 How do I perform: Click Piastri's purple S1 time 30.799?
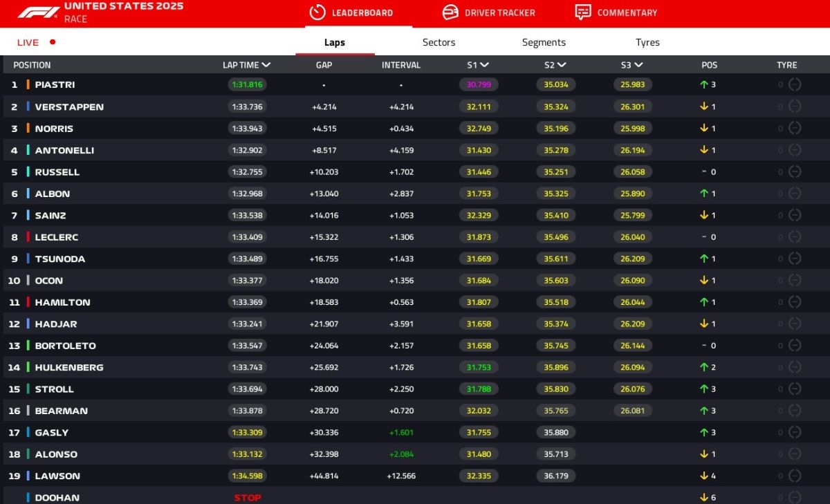(479, 84)
